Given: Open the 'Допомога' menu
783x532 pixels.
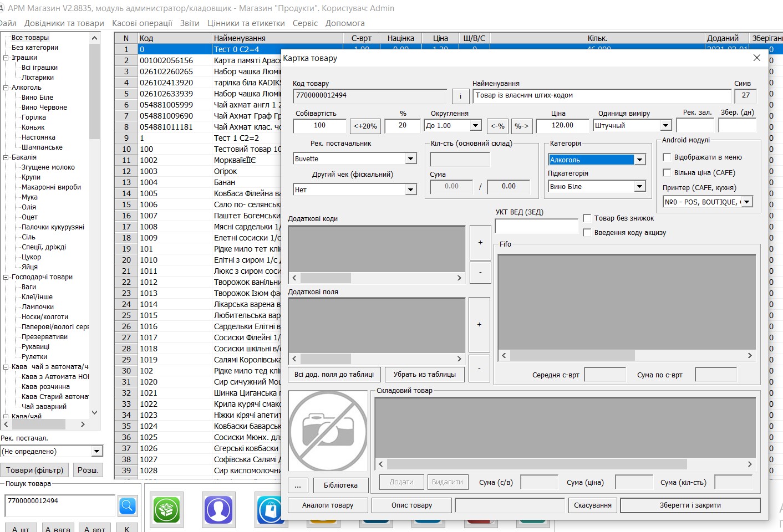Looking at the screenshot, I should tap(345, 23).
